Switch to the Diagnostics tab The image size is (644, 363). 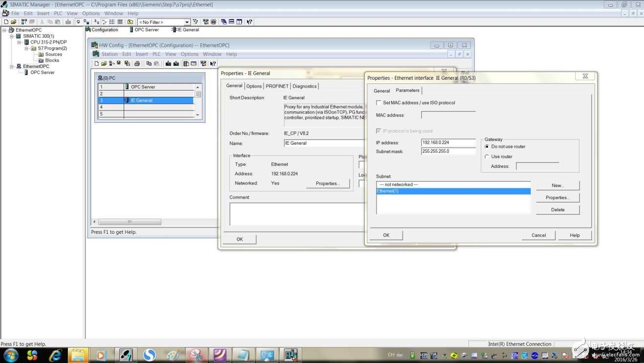coord(305,86)
